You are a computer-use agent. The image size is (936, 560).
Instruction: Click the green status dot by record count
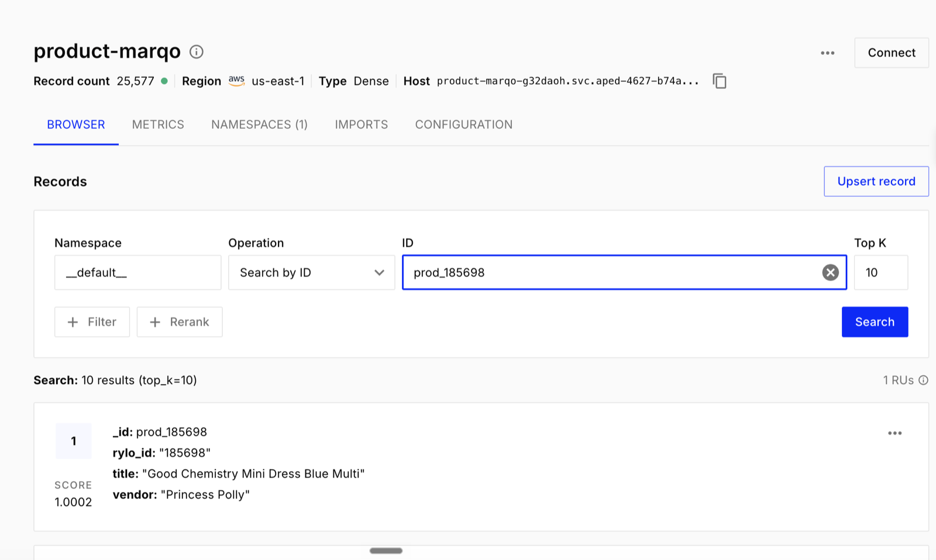(x=164, y=81)
